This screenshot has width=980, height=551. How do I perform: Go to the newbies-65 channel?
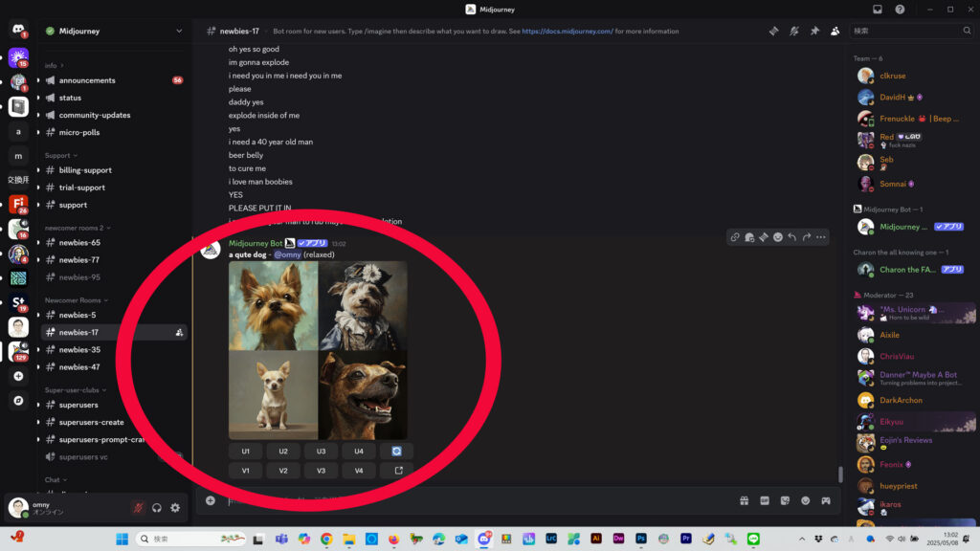[113, 242]
